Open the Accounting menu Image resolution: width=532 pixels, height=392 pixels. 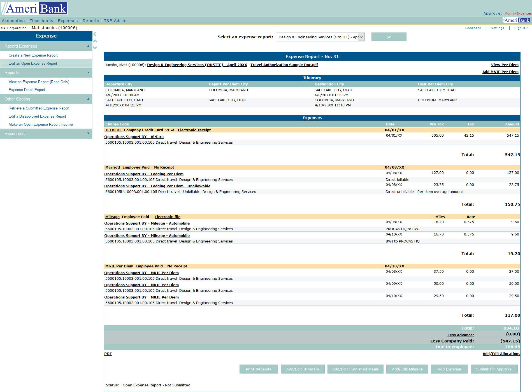click(x=13, y=21)
